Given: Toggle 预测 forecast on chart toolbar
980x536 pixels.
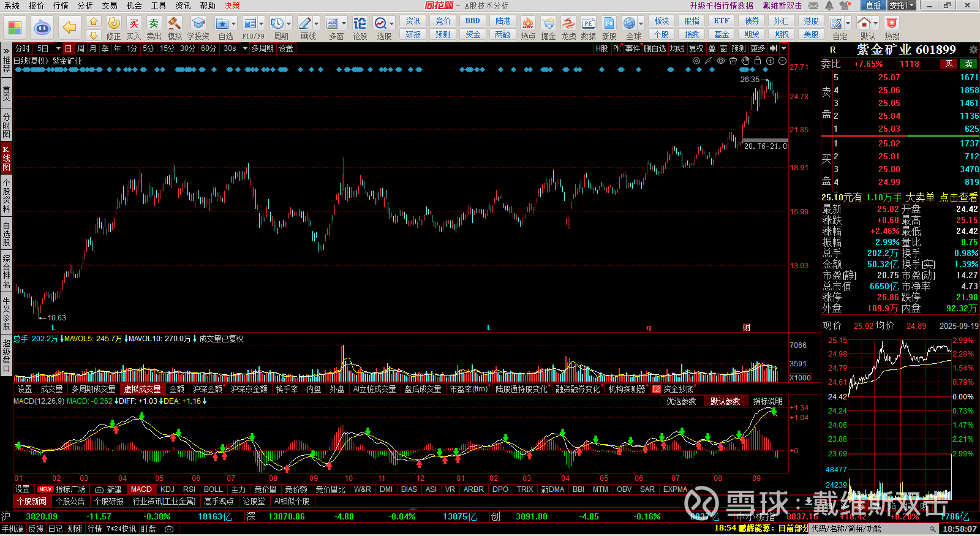Looking at the screenshot, I should click(x=739, y=48).
